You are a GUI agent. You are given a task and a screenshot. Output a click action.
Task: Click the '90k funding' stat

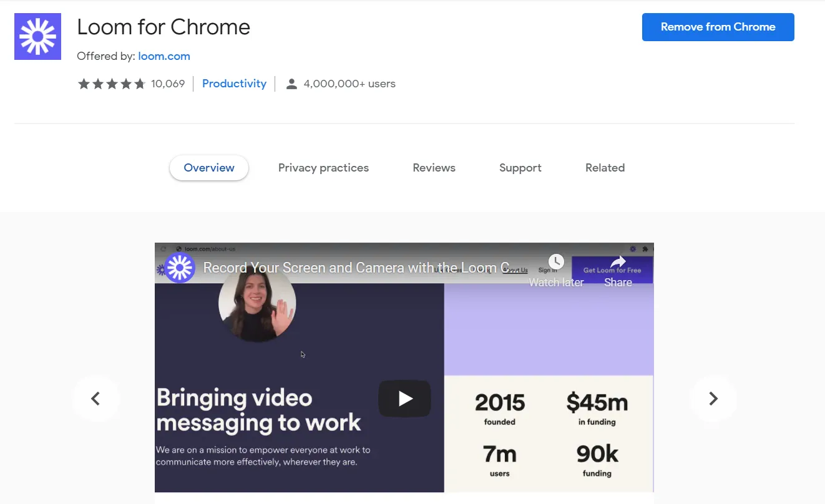[597, 460]
